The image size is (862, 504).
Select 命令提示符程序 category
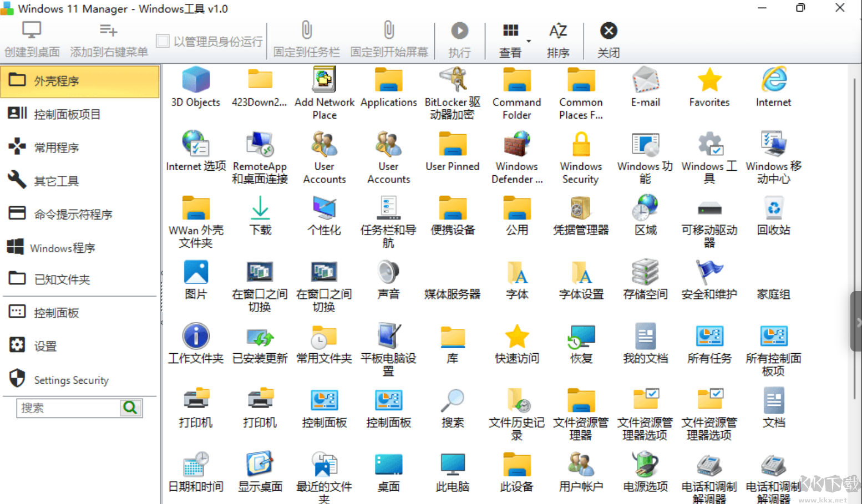pos(80,214)
